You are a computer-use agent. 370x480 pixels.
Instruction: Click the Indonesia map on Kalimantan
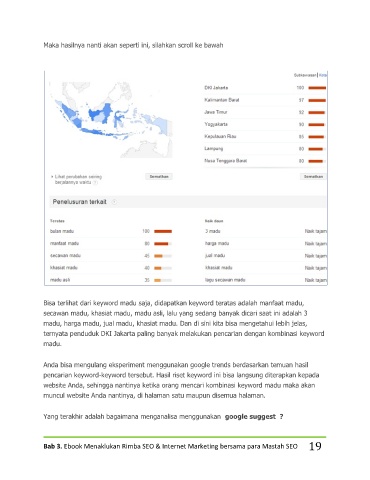tap(100, 114)
